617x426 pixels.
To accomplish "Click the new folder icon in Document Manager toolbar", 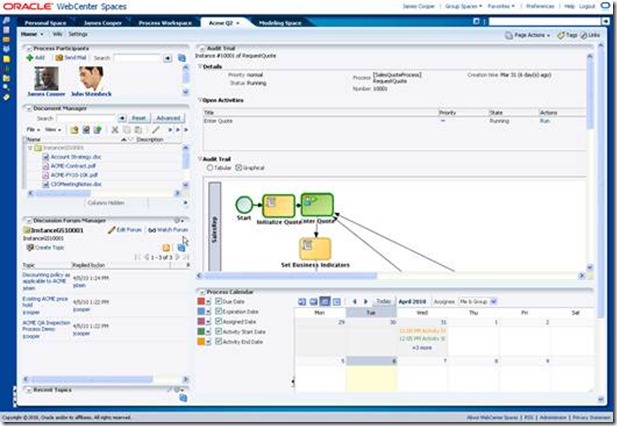I will pos(74,129).
